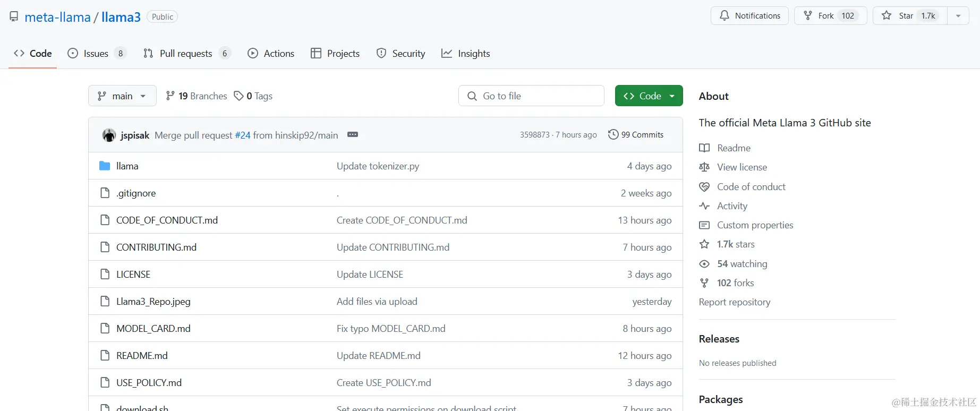This screenshot has height=411, width=980.
Task: Switch to the Security tab
Action: pyautogui.click(x=401, y=53)
